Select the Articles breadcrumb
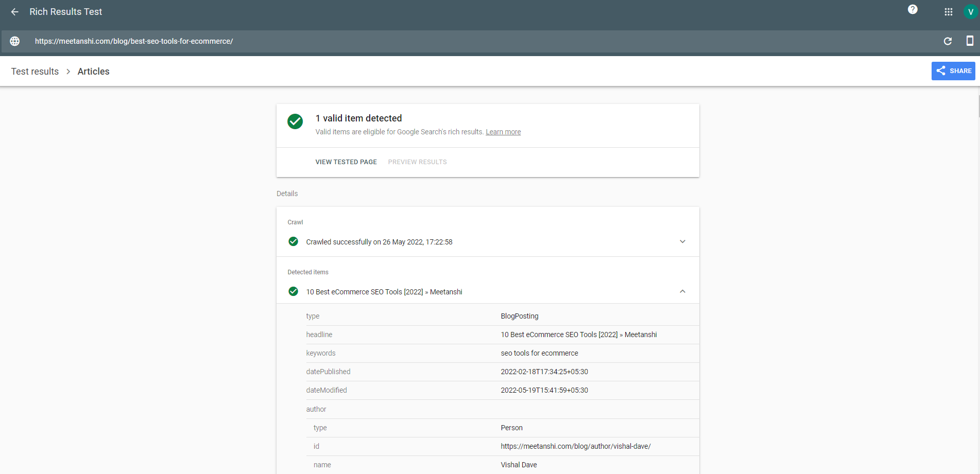This screenshot has height=474, width=980. (x=93, y=72)
